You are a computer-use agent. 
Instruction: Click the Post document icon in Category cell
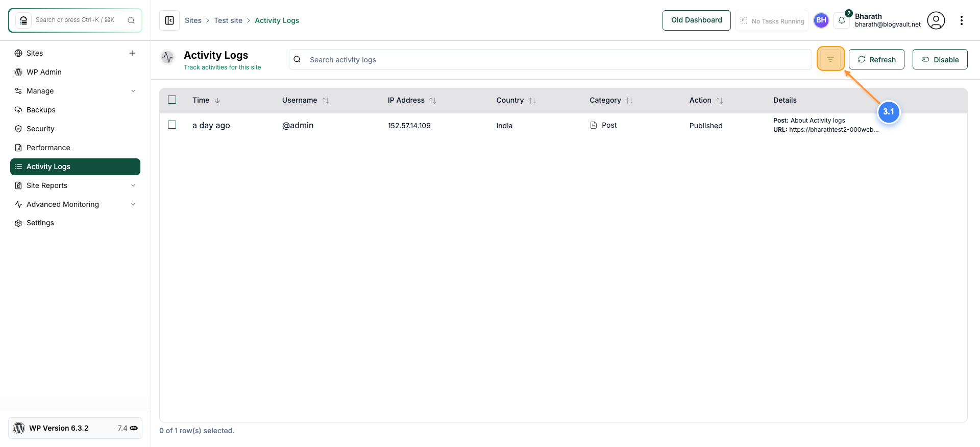click(594, 125)
